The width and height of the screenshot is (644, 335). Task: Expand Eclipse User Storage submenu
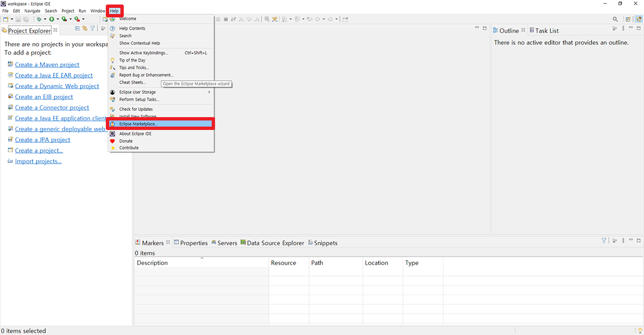[161, 92]
